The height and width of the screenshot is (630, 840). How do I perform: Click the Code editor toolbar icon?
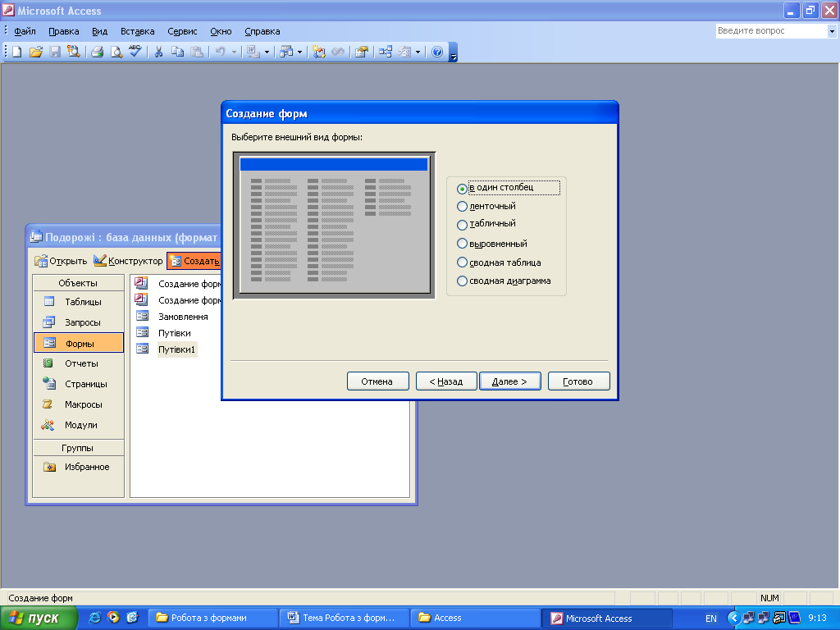point(319,52)
